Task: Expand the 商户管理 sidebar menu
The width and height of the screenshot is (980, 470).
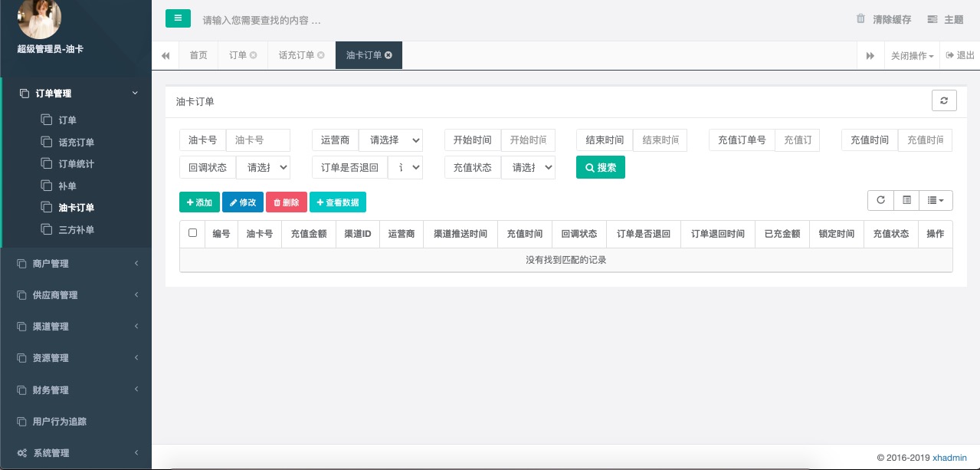Action: pos(77,264)
